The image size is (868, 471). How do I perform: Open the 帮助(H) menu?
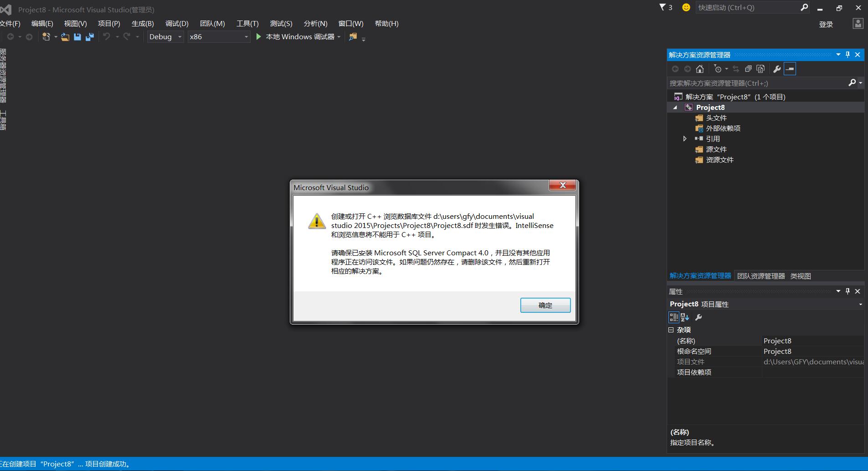point(386,24)
